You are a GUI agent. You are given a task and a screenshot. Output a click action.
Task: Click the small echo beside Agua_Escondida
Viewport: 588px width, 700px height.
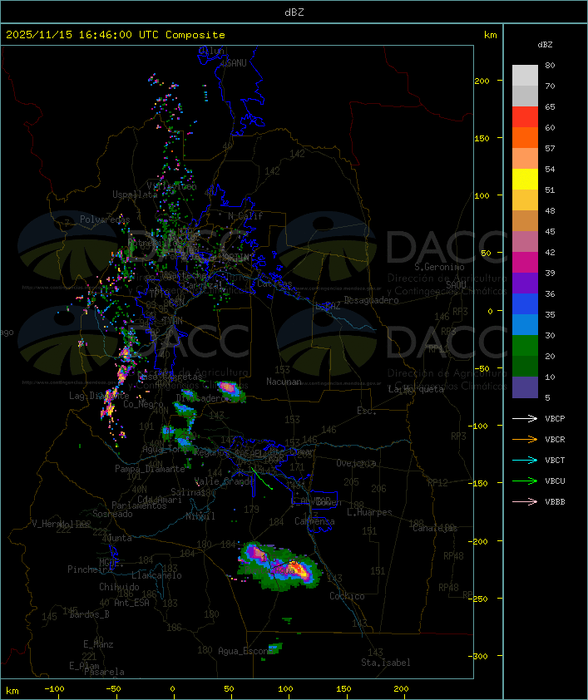[276, 648]
